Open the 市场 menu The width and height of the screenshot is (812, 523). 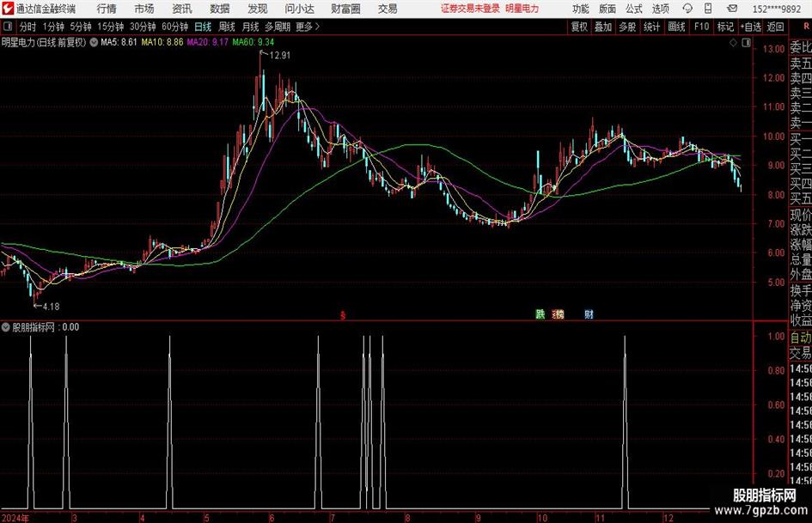144,9
